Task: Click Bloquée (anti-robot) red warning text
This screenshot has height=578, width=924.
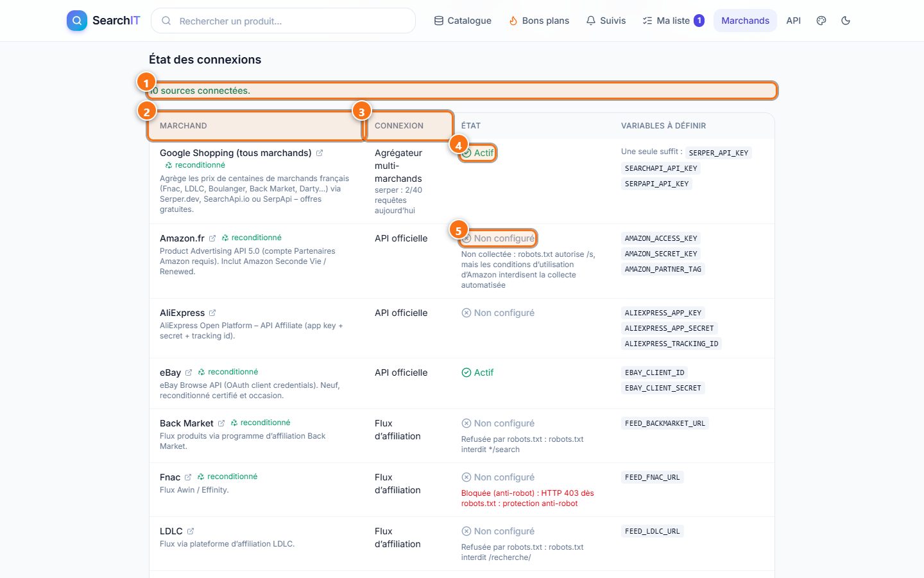Action: click(x=527, y=498)
